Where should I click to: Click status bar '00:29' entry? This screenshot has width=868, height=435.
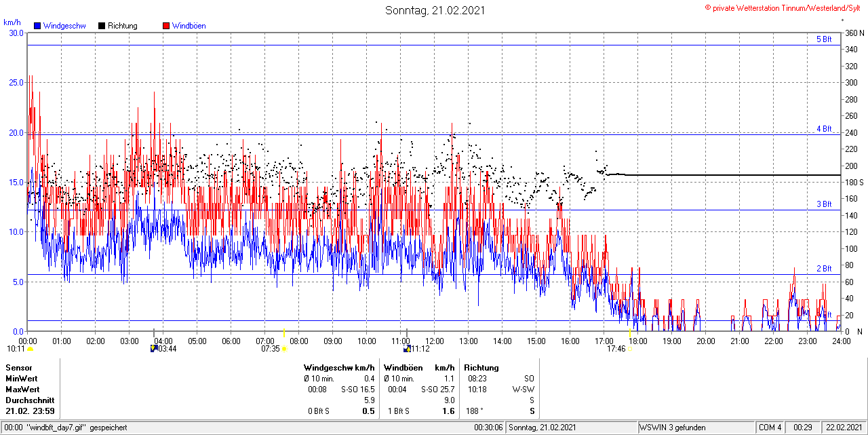[804, 428]
